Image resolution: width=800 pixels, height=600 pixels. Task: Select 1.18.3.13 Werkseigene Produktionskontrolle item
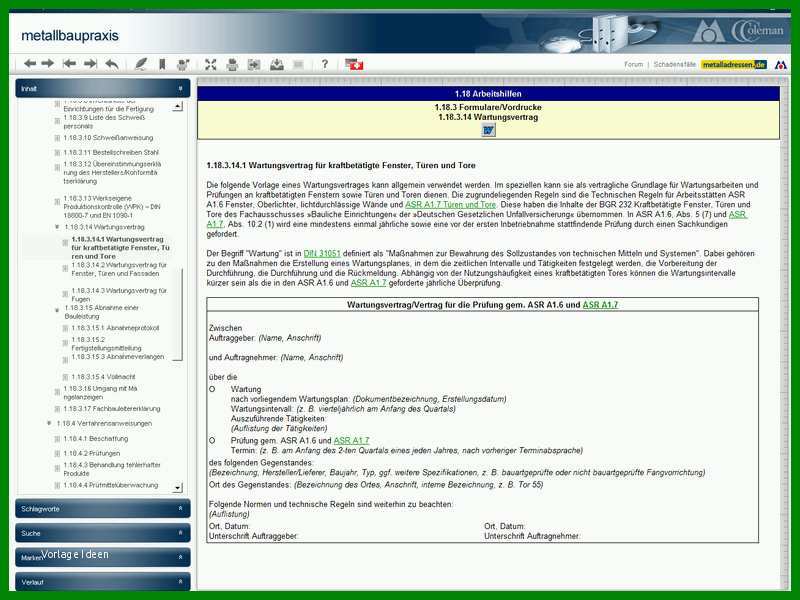click(112, 207)
